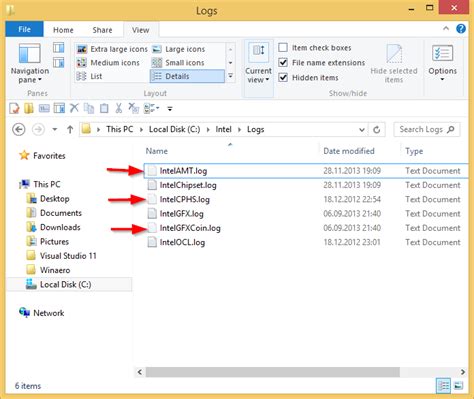474x399 pixels.
Task: Expand the Layout gallery more arrow
Action: [230, 76]
